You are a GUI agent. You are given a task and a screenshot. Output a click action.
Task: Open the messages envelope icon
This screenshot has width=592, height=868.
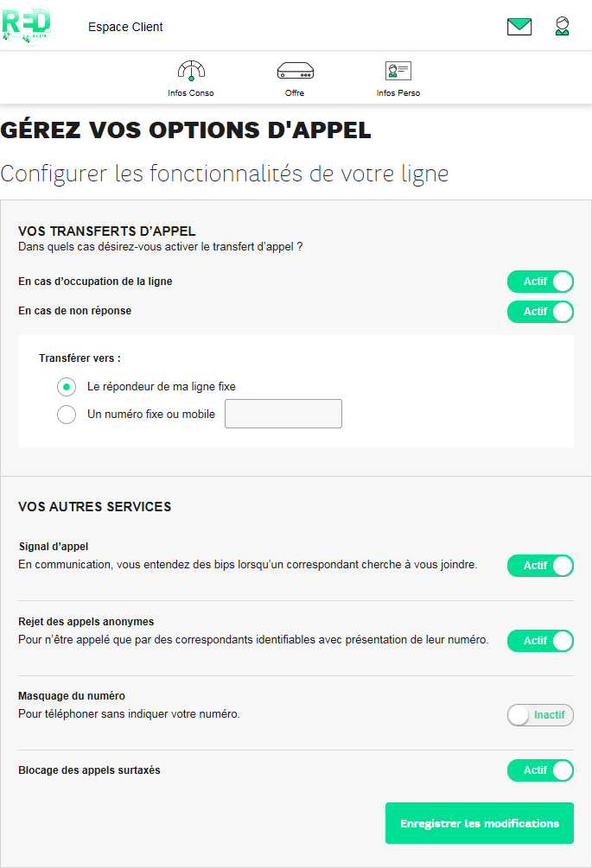tap(519, 27)
